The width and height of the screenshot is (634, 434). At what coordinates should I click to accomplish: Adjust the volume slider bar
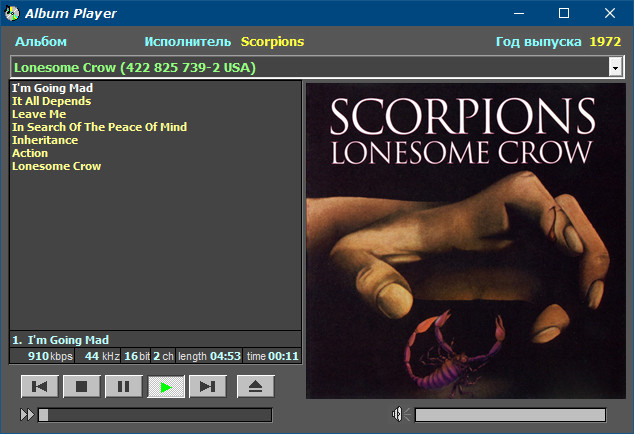click(510, 415)
